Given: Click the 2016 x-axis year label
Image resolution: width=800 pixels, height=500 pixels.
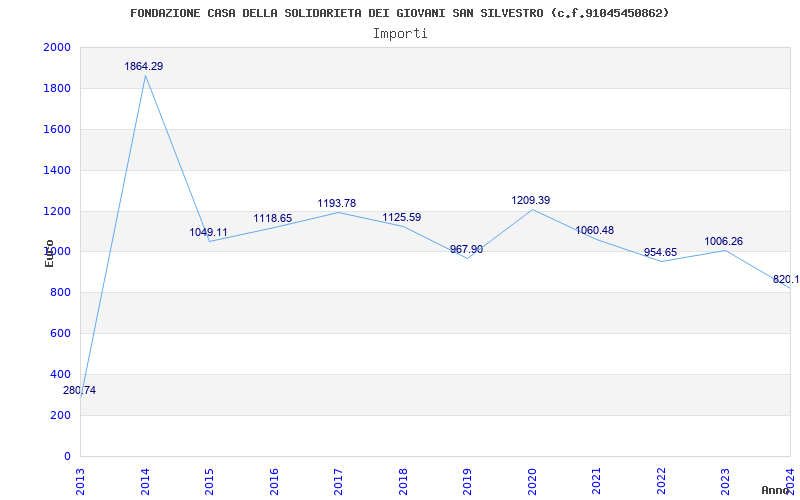Looking at the screenshot, I should tap(274, 481).
